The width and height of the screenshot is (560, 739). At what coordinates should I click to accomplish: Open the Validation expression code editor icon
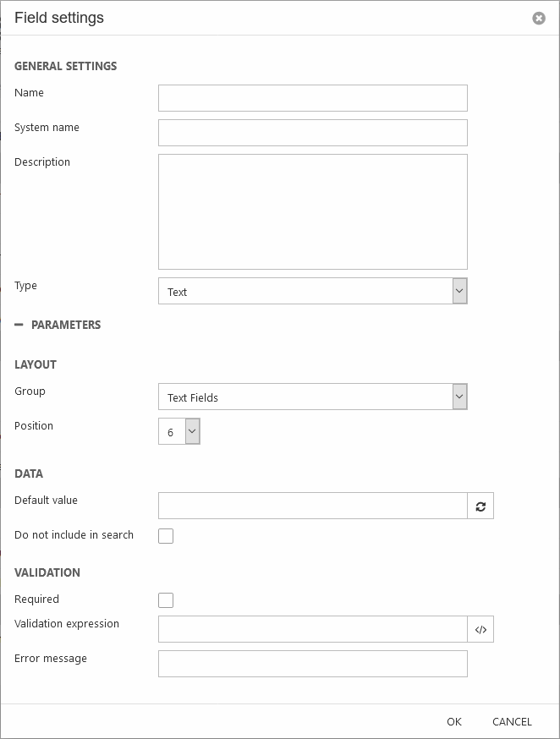(480, 630)
